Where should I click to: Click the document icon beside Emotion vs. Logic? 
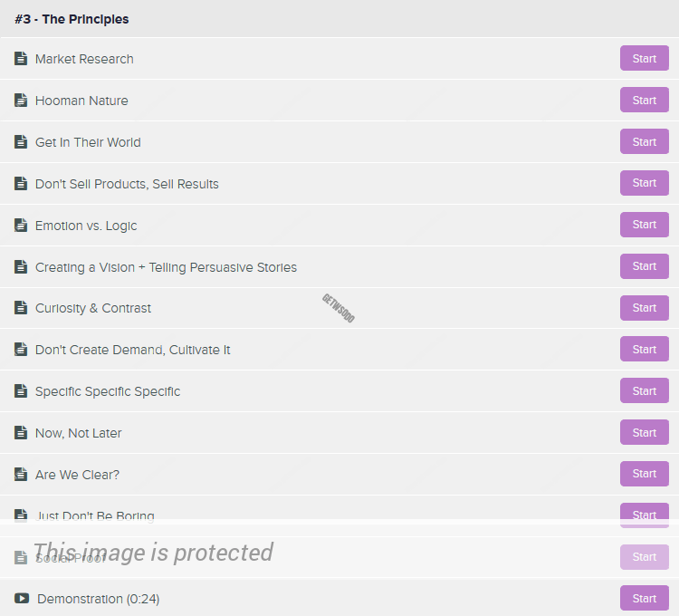click(x=21, y=226)
